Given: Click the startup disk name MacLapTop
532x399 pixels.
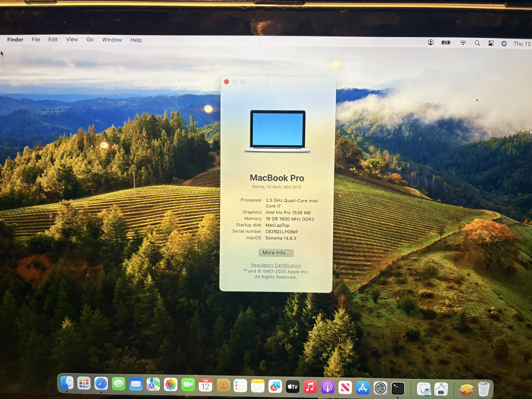Looking at the screenshot, I should [277, 225].
